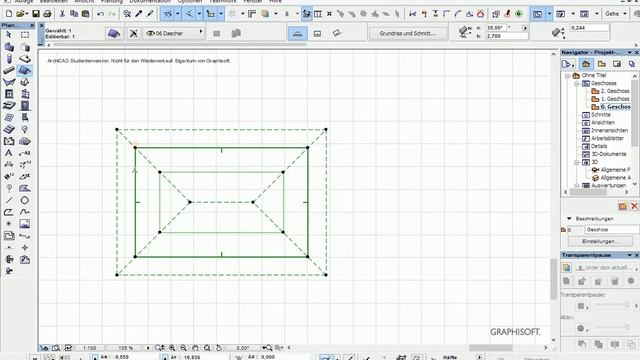The width and height of the screenshot is (640, 360).
Task: Pick up parameters with eyedropper icon
Action: (x=139, y=14)
